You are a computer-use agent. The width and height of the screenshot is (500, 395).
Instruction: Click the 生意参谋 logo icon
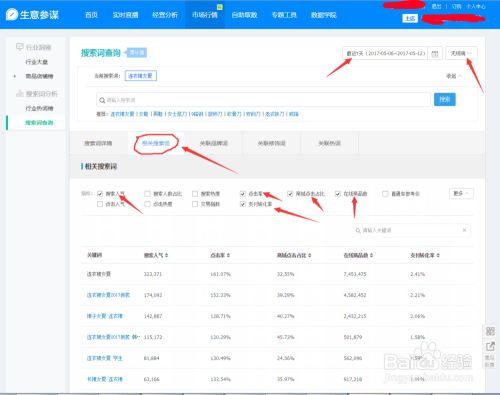click(12, 14)
